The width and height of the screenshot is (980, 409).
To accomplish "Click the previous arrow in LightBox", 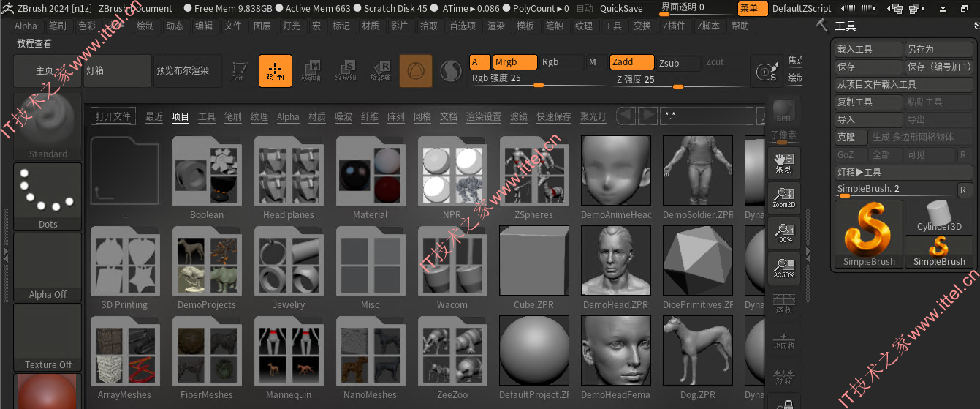I will 626,116.
